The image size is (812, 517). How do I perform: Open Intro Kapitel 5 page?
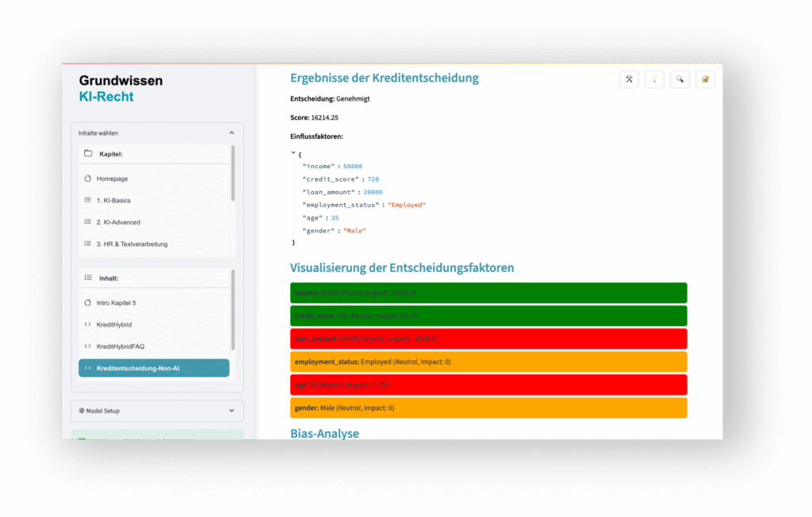click(117, 303)
